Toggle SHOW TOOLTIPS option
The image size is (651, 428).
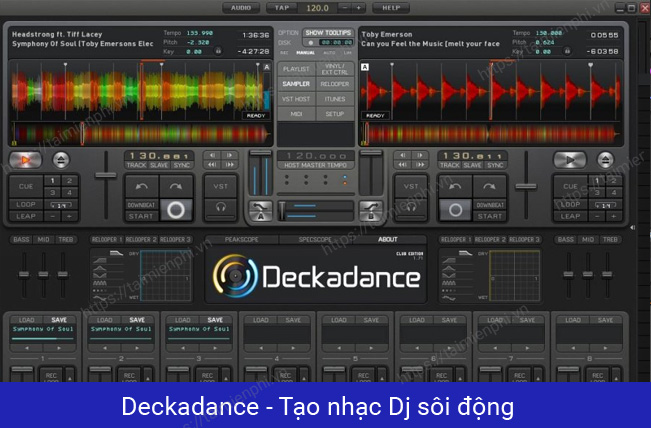click(x=328, y=33)
